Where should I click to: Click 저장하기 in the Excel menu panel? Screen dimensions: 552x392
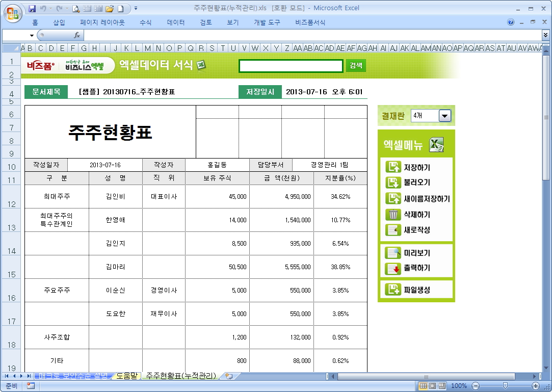[x=416, y=167]
